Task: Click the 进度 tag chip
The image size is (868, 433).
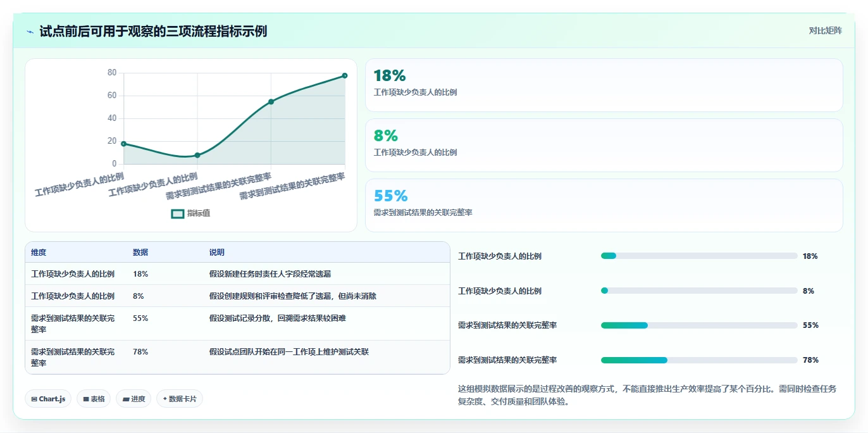Action: (x=133, y=399)
